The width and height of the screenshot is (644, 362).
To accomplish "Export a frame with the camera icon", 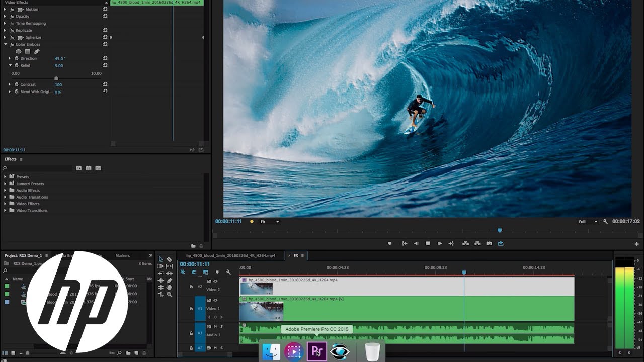I will pos(489,243).
